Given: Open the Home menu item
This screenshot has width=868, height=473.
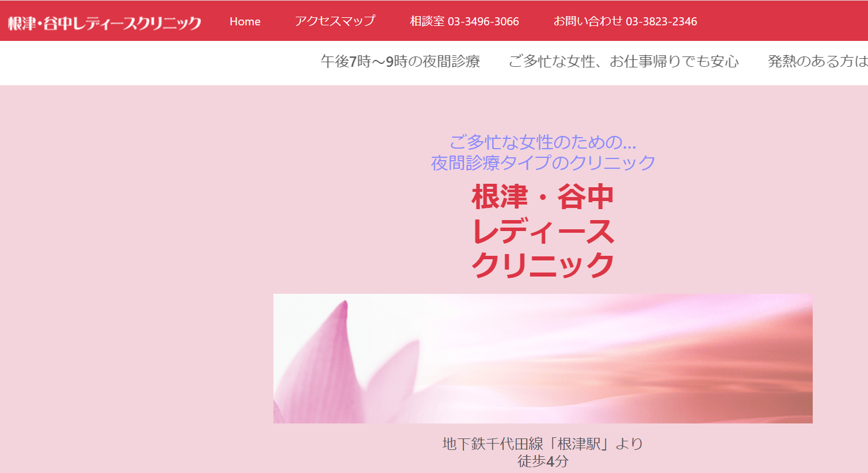Looking at the screenshot, I should click(245, 21).
